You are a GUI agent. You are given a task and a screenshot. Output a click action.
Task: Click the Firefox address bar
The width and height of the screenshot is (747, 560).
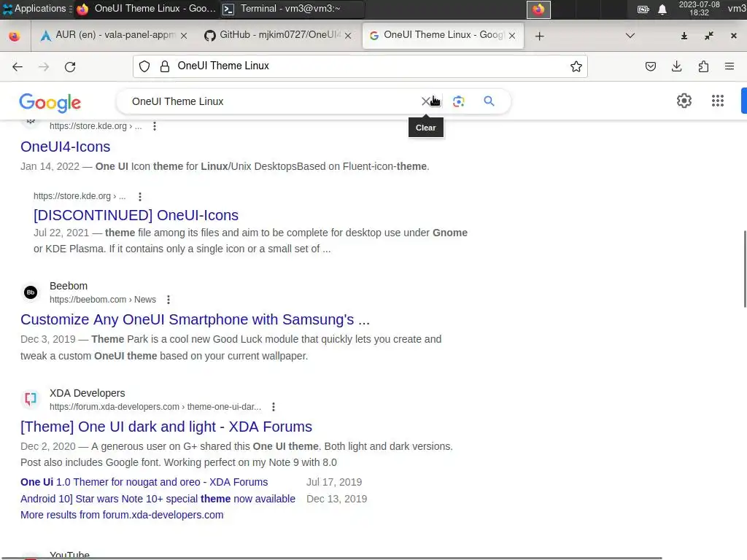coord(360,66)
